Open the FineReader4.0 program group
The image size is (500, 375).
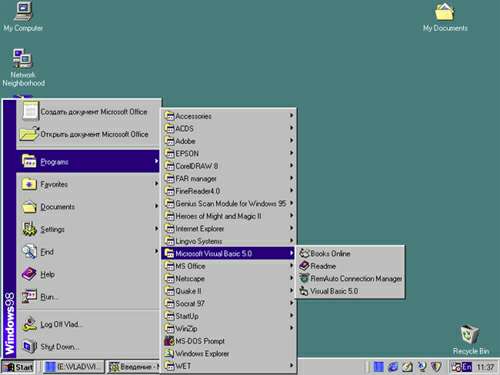tap(228, 191)
